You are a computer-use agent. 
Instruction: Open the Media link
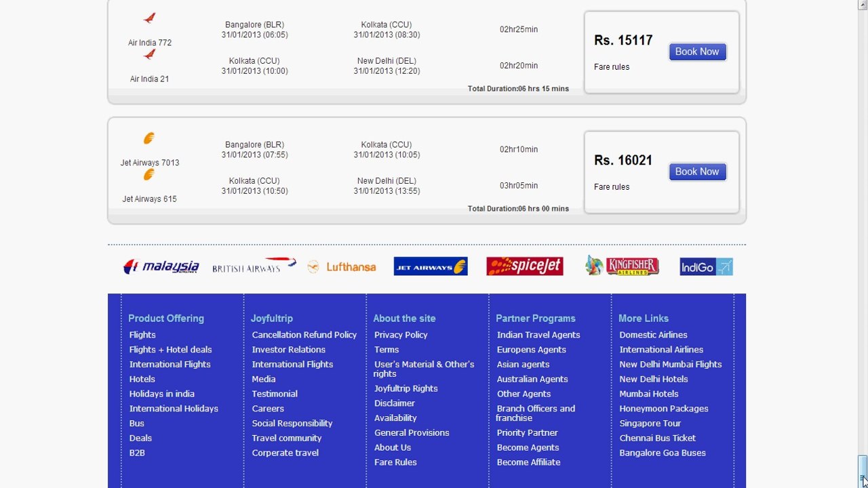264,380
